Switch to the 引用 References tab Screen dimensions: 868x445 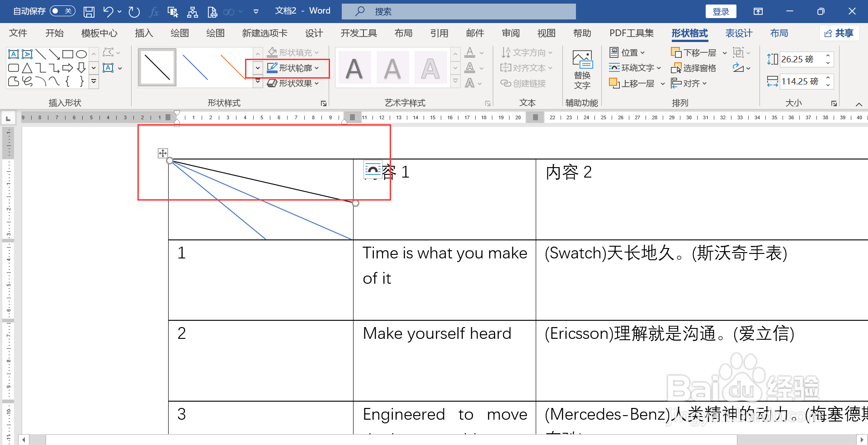coord(439,33)
